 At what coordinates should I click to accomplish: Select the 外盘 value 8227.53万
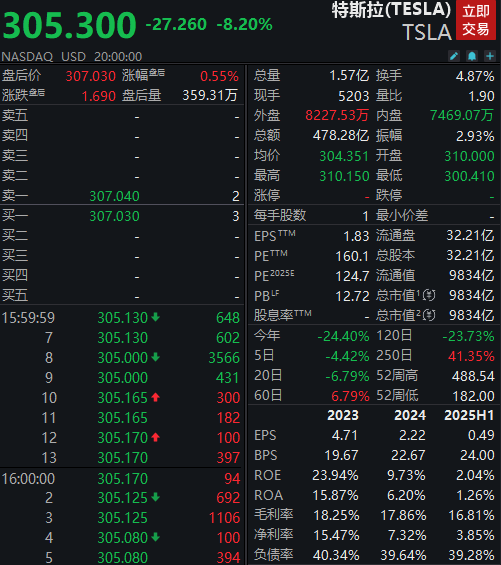(337, 115)
